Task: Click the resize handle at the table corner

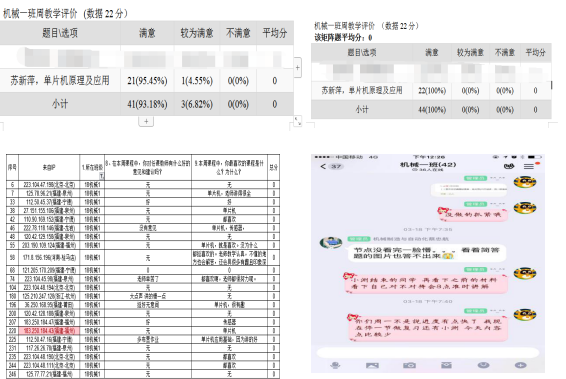Action: tap(297, 122)
